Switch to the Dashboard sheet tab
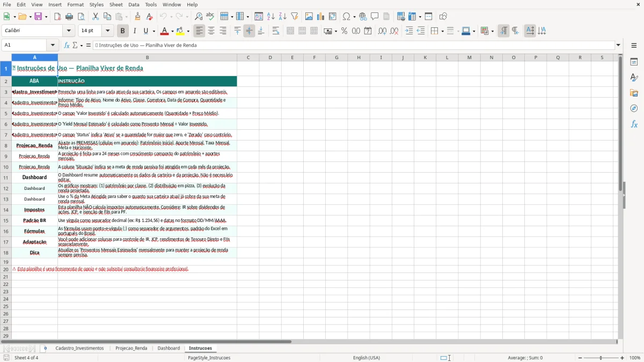The image size is (644, 362). 169,348
